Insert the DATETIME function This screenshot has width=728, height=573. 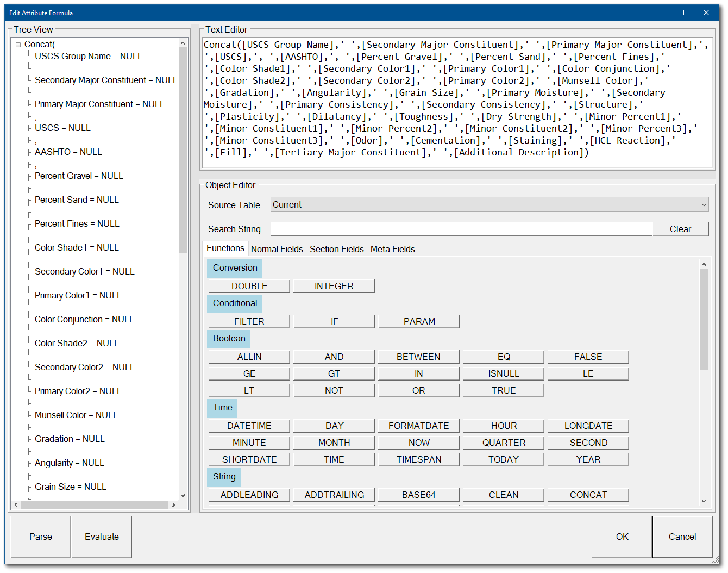pos(249,426)
